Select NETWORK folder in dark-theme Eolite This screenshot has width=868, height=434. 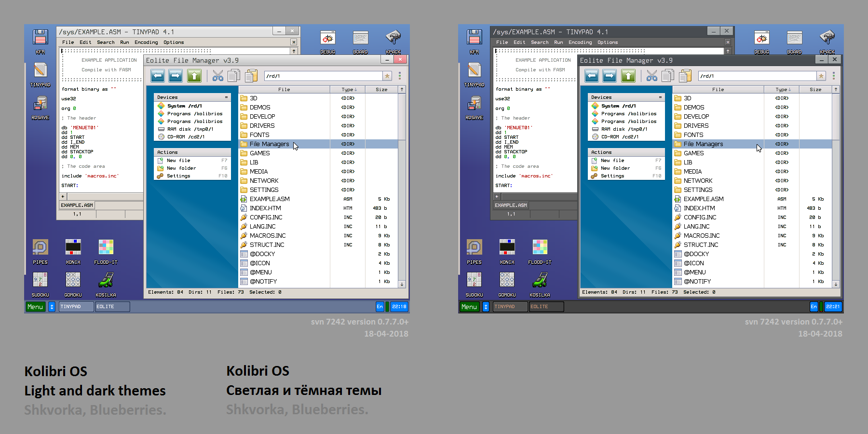coord(752,181)
